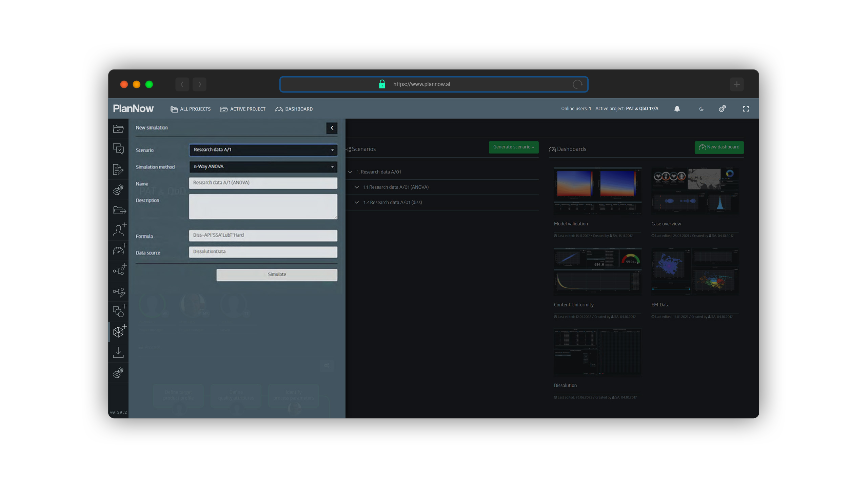The width and height of the screenshot is (868, 488).
Task: Click the browser back arrow
Action: (x=182, y=84)
